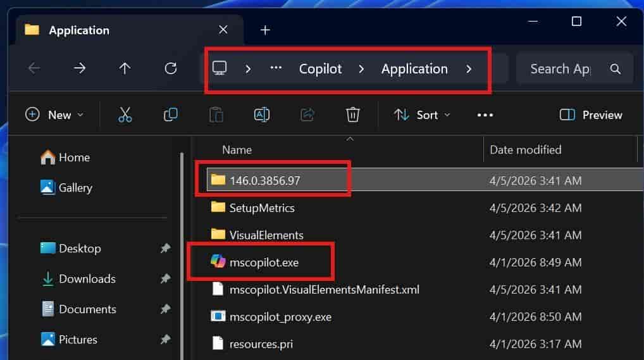Toggle the Preview pane
The height and width of the screenshot is (360, 644).
(x=591, y=115)
